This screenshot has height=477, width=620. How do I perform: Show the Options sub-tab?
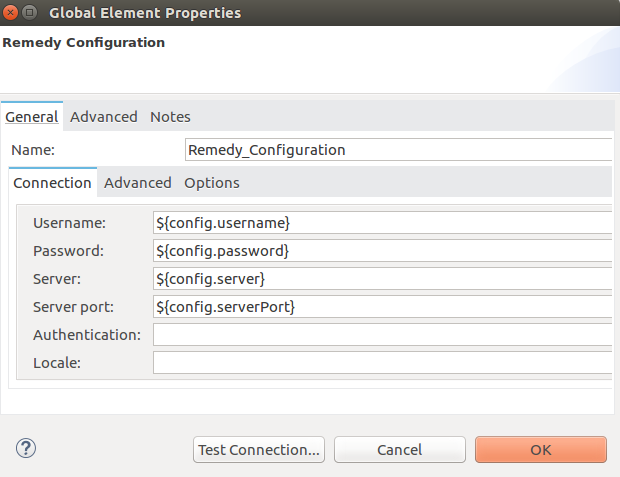coord(211,183)
